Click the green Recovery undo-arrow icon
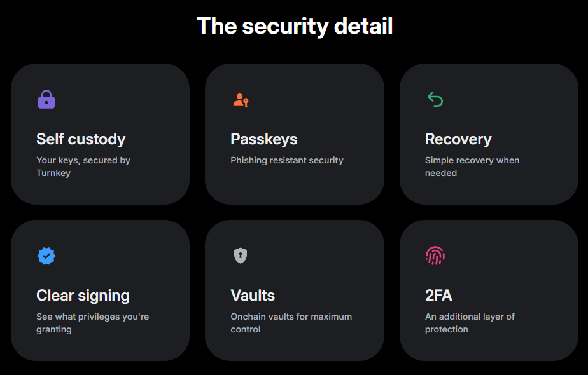Screen dimensions: 588x375 tap(435, 99)
